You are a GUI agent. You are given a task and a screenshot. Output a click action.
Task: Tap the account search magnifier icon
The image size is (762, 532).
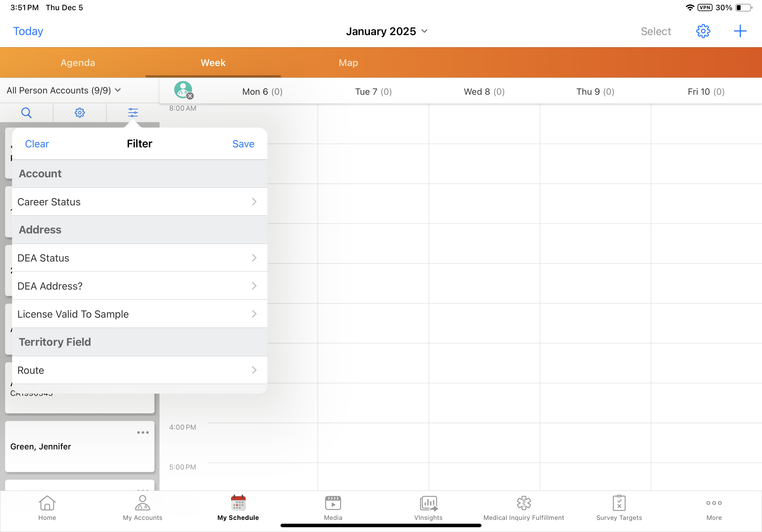coord(26,113)
